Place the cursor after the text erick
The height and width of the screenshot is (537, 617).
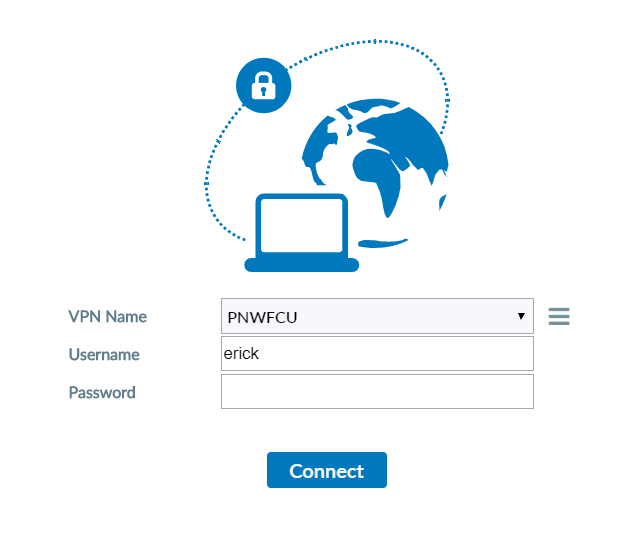tap(260, 354)
